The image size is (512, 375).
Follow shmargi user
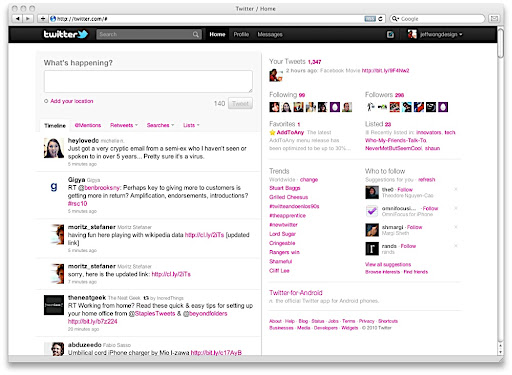click(x=415, y=227)
